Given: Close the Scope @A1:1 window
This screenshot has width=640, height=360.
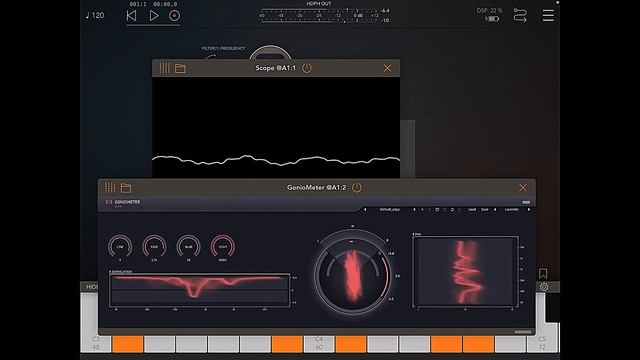Looking at the screenshot, I should coord(387,68).
